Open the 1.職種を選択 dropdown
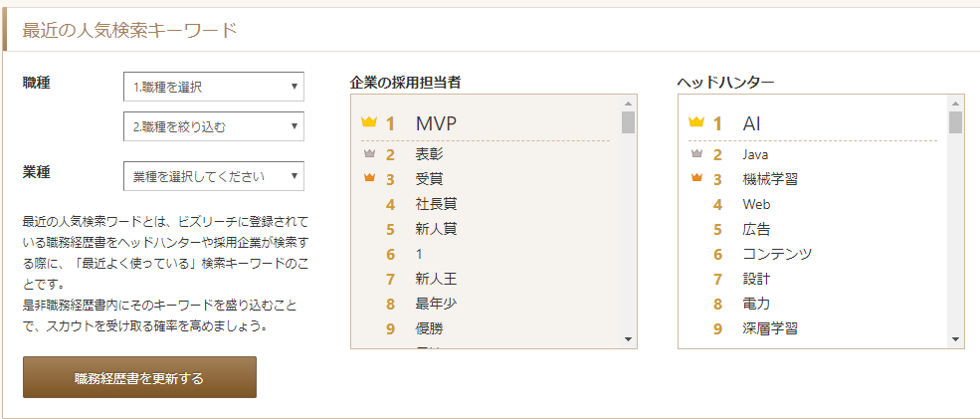The width and height of the screenshot is (980, 419). [x=214, y=87]
